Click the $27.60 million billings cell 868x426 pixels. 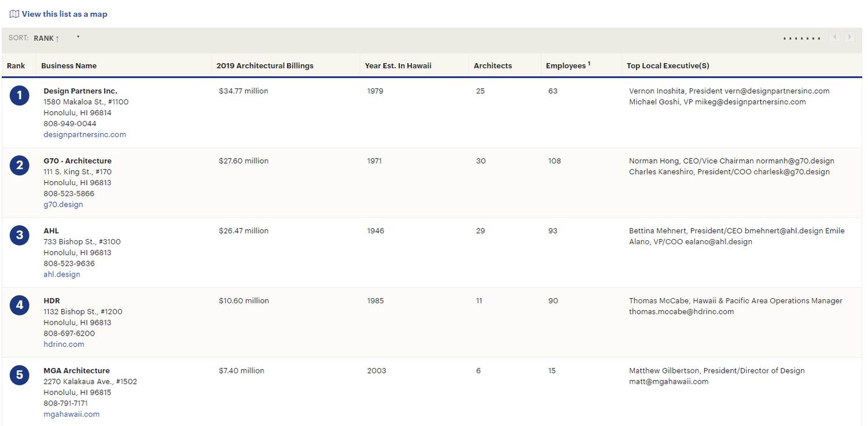pos(244,161)
